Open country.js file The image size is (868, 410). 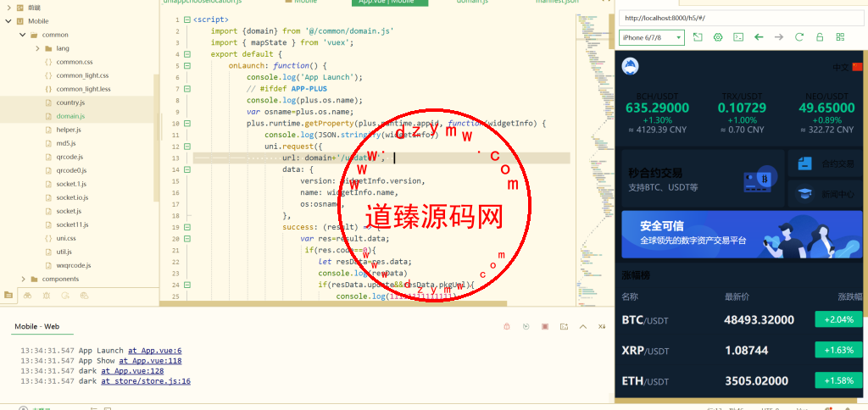coord(70,102)
